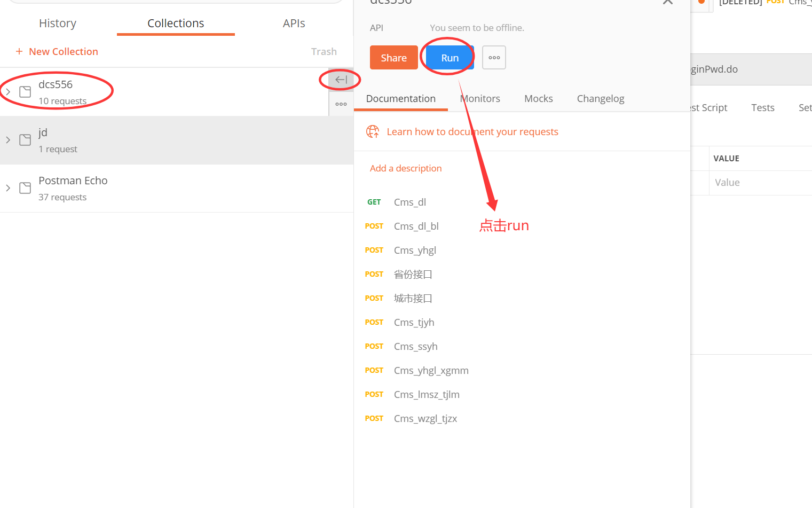Click the Postman Echo folder icon

click(25, 188)
